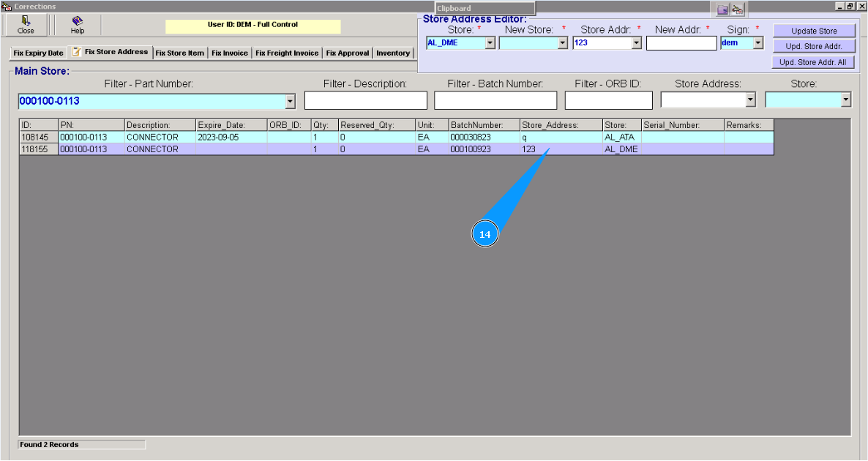The image size is (868, 461).
Task: Open the Store Addr dropdown showing 123
Action: (x=637, y=43)
